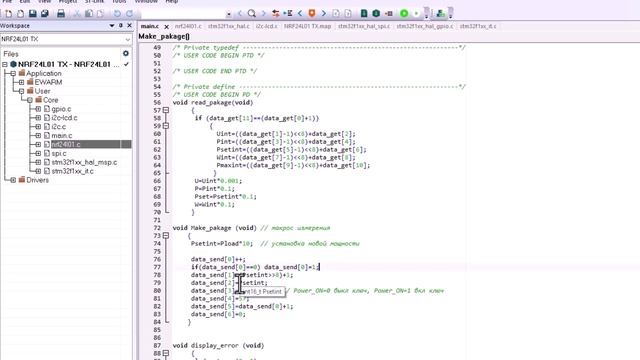Switch to the nrf24l01.c tab
Image resolution: width=640 pixels, height=360 pixels.
pyautogui.click(x=188, y=26)
